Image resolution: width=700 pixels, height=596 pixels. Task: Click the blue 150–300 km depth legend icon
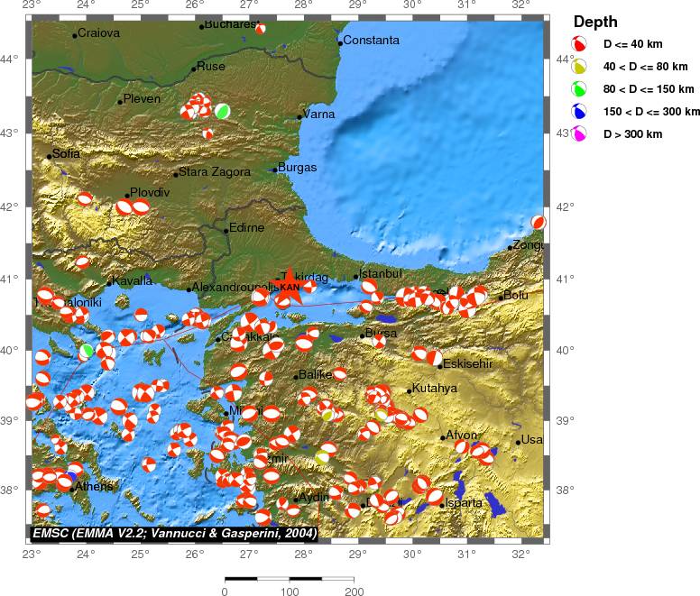pyautogui.click(x=581, y=111)
